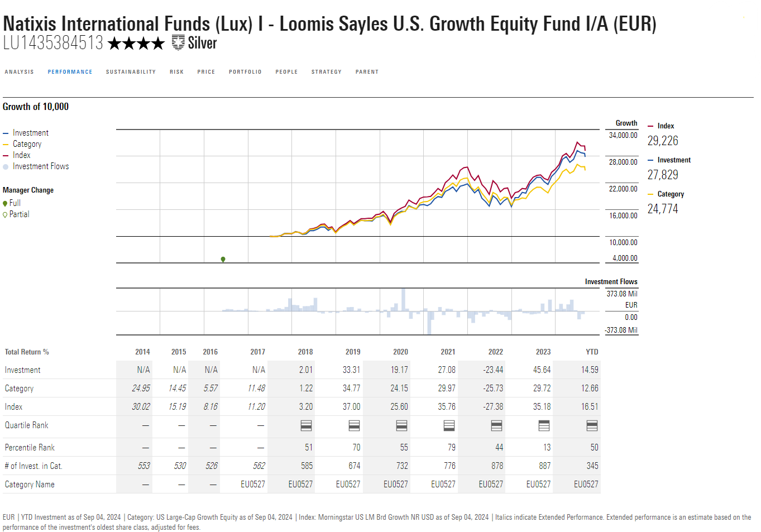The height and width of the screenshot is (532, 761).
Task: Click the Category growth value 24,774
Action: (663, 209)
